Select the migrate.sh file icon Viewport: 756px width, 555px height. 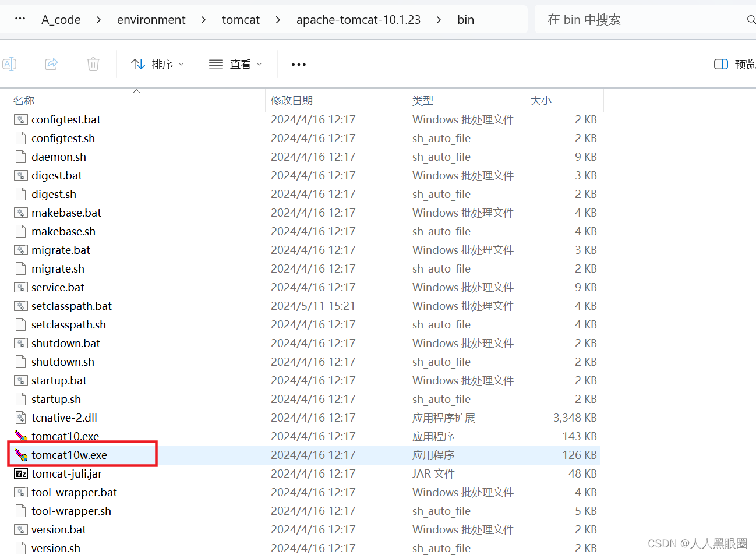pyautogui.click(x=21, y=268)
